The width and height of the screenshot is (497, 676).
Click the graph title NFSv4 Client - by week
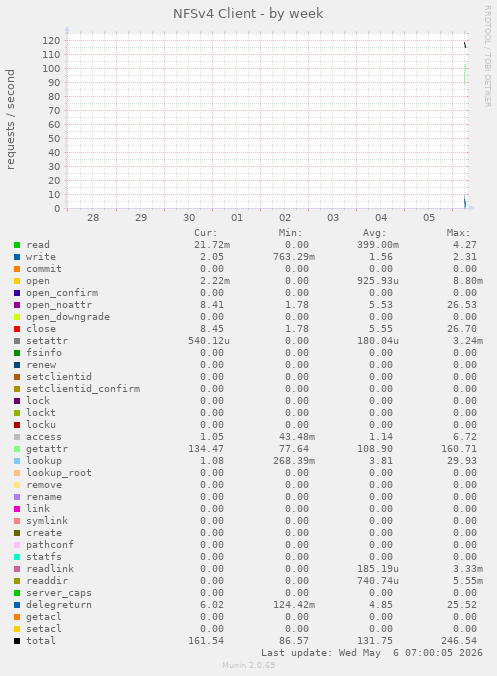(248, 14)
